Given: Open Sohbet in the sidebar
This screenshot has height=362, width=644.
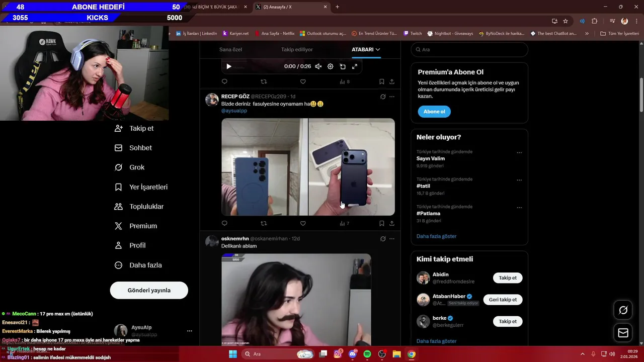Looking at the screenshot, I should pos(133,148).
